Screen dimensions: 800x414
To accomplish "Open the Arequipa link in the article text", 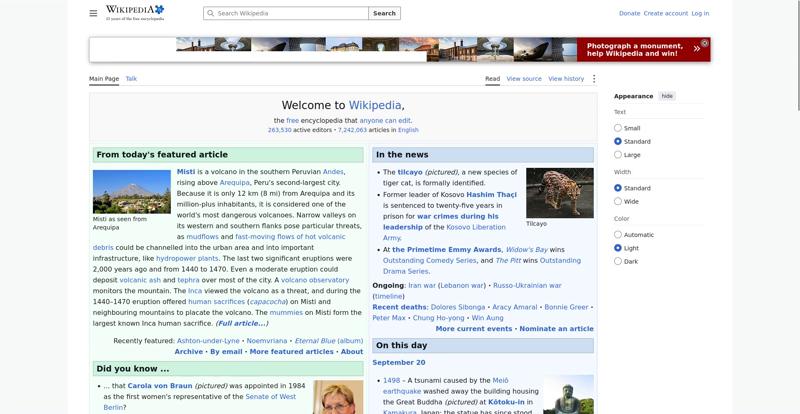I will coord(234,182).
